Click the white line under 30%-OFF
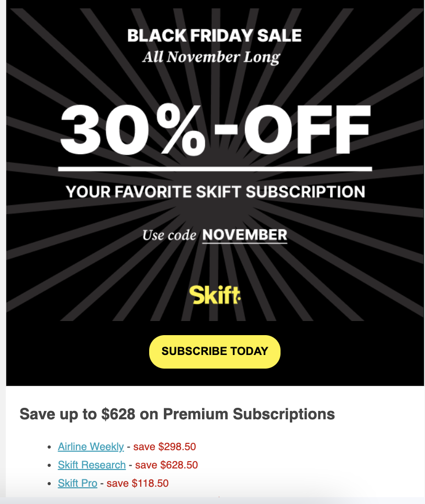The height and width of the screenshot is (504, 425). coord(215,169)
